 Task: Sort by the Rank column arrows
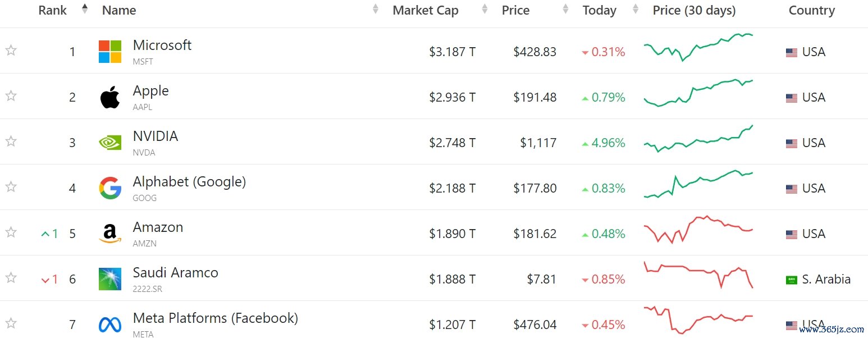(85, 9)
